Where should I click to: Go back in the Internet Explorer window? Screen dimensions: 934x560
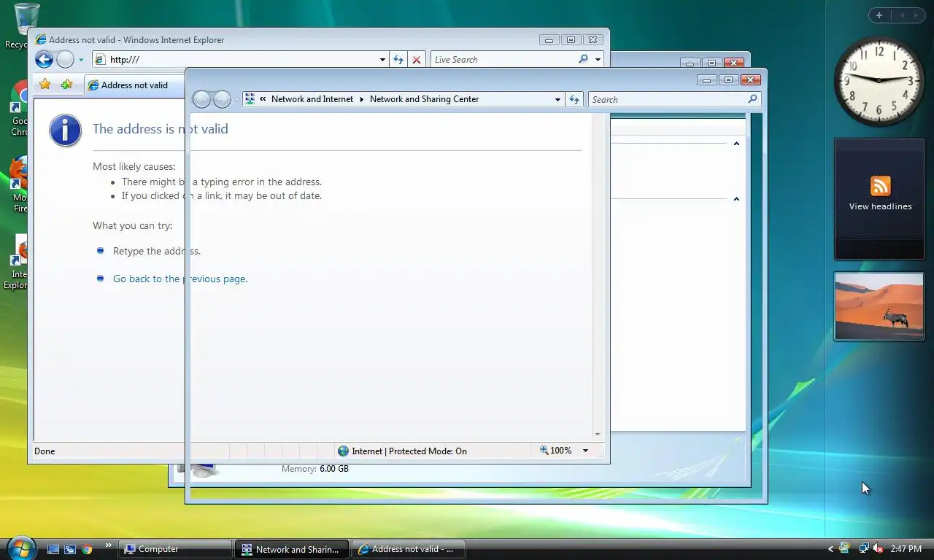tap(45, 60)
